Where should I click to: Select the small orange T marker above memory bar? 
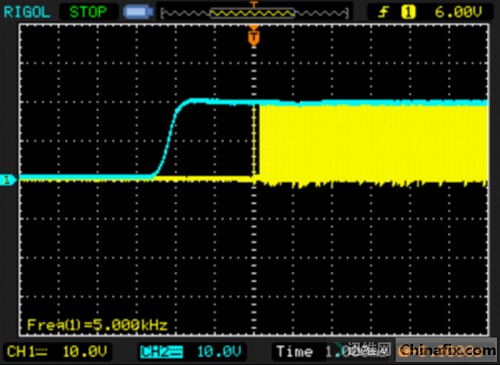[254, 4]
